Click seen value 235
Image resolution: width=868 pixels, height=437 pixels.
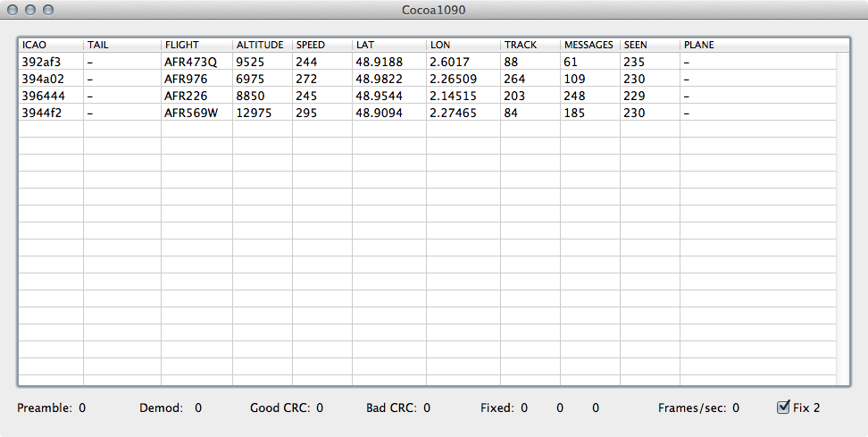(634, 62)
